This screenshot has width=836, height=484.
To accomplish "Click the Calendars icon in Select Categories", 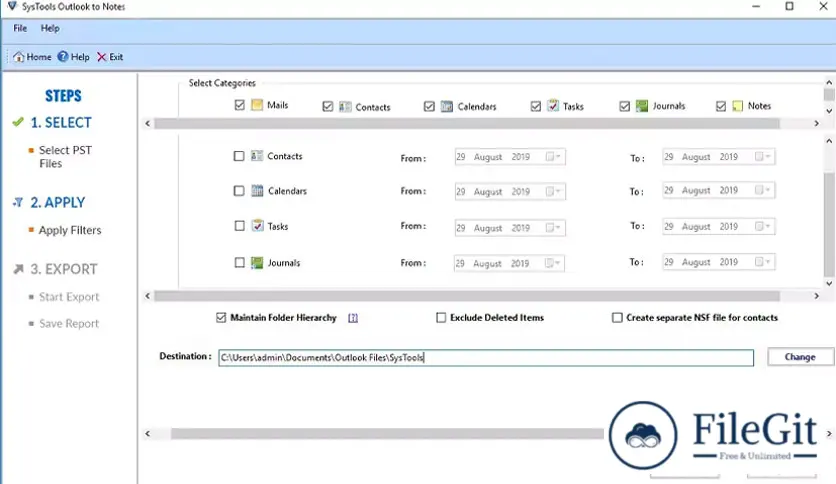I will click(447, 106).
